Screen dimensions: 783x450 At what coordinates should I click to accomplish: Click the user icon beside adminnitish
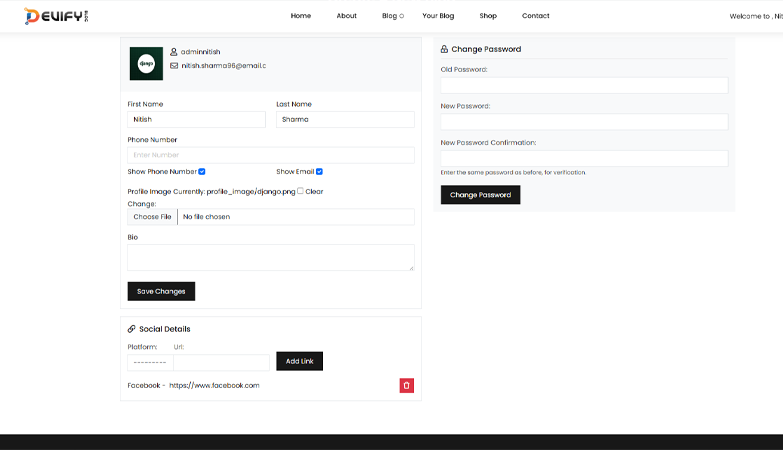coord(174,51)
